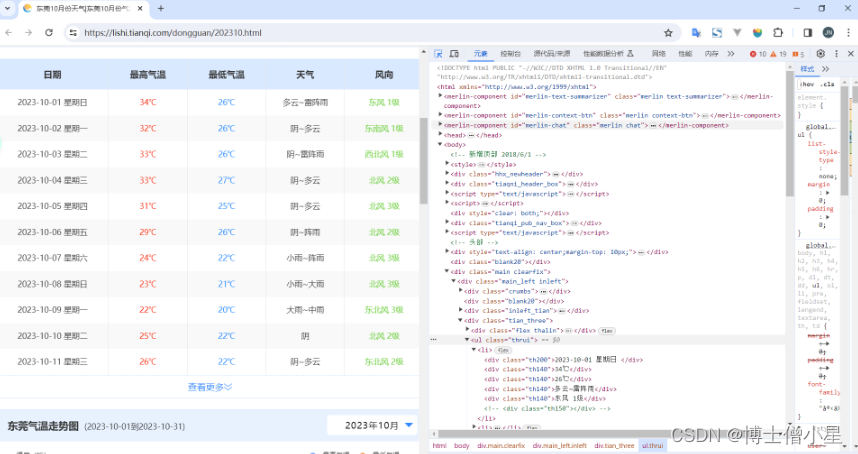The height and width of the screenshot is (454, 858).
Task: Click the 2023-10-05 星期四 date cell
Action: click(53, 206)
